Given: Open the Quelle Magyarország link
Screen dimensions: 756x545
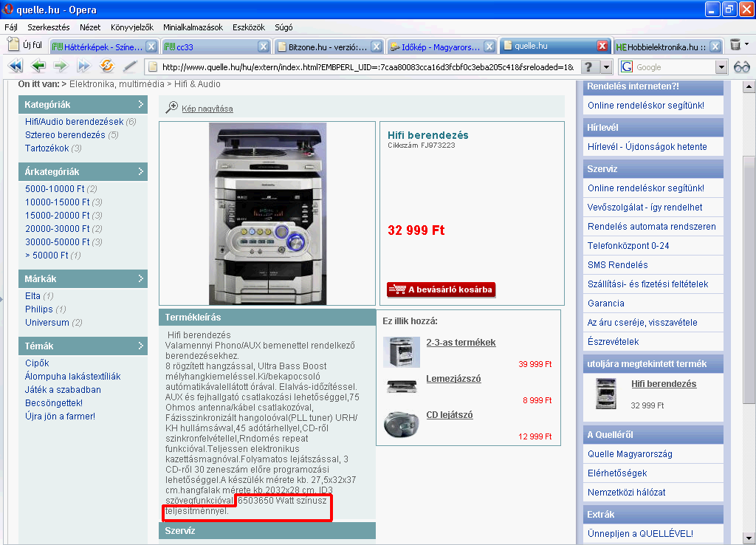Looking at the screenshot, I should coord(630,454).
